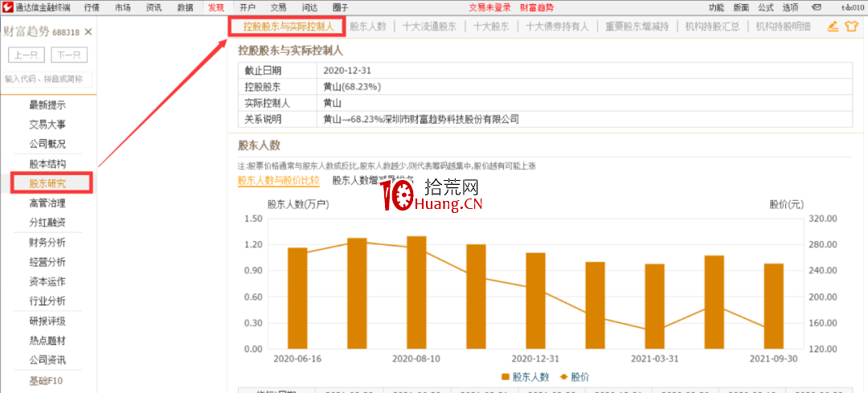Open 基础F10 at sidebar bottom
This screenshot has width=868, height=393.
pyautogui.click(x=47, y=380)
